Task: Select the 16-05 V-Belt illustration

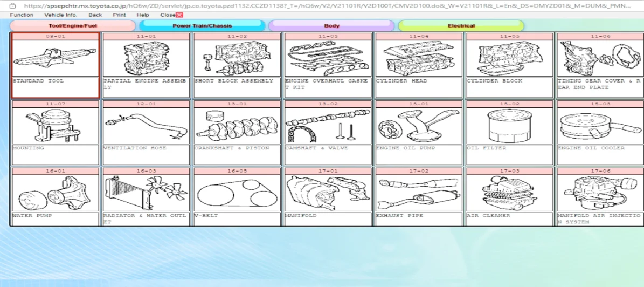Action: (237, 193)
